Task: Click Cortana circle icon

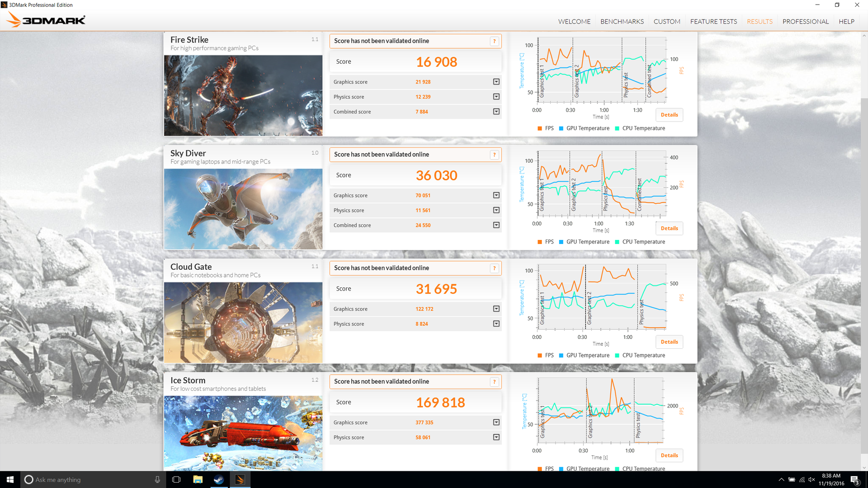Action: (28, 479)
